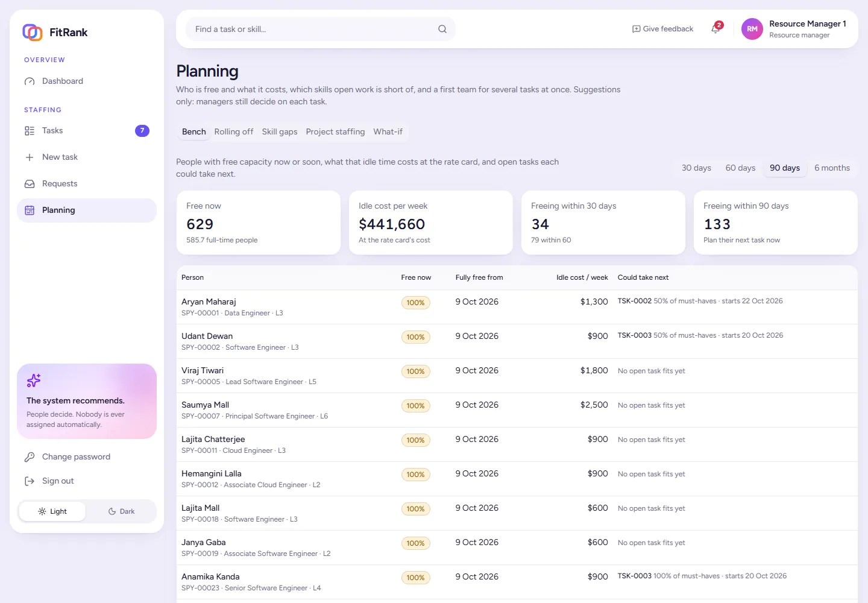
Task: Click TSK-0002 in Aryan Maharaj row
Action: click(x=634, y=301)
